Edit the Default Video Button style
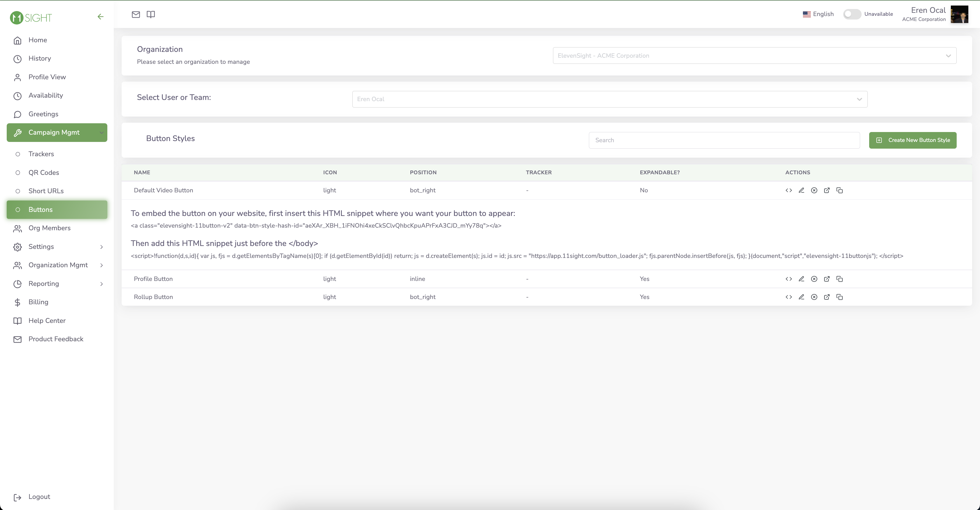980x510 pixels. click(x=801, y=190)
